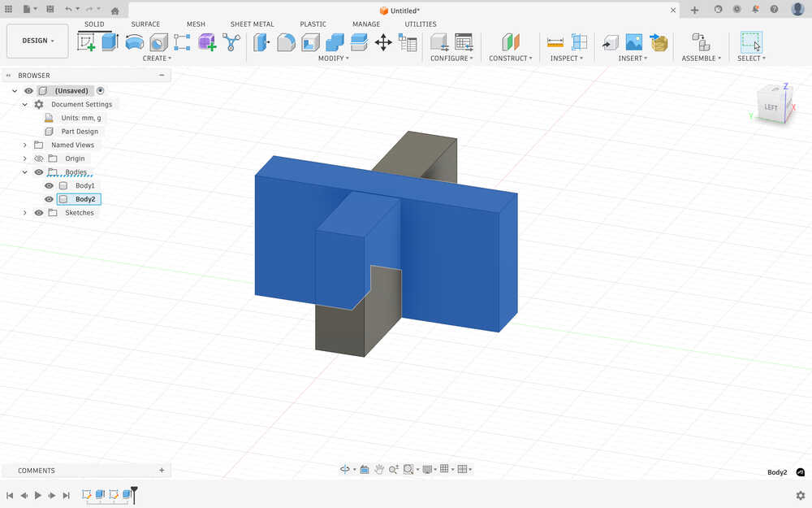Click the Zoom magnifier in navigation bar
Screen dimensions: 812x508
click(x=393, y=469)
